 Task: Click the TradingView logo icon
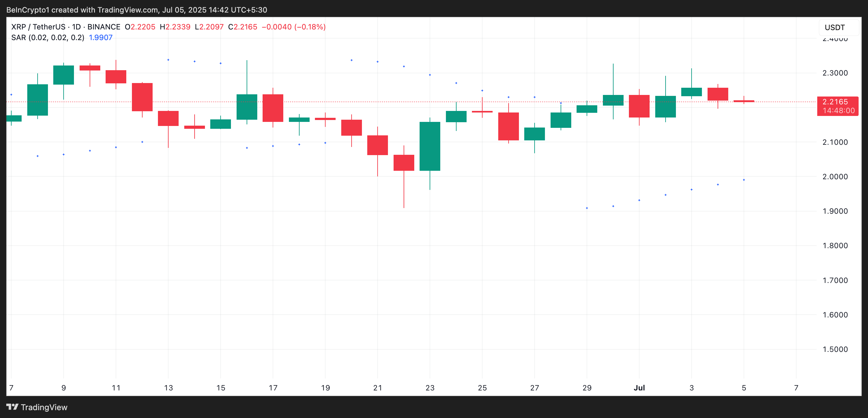12,407
